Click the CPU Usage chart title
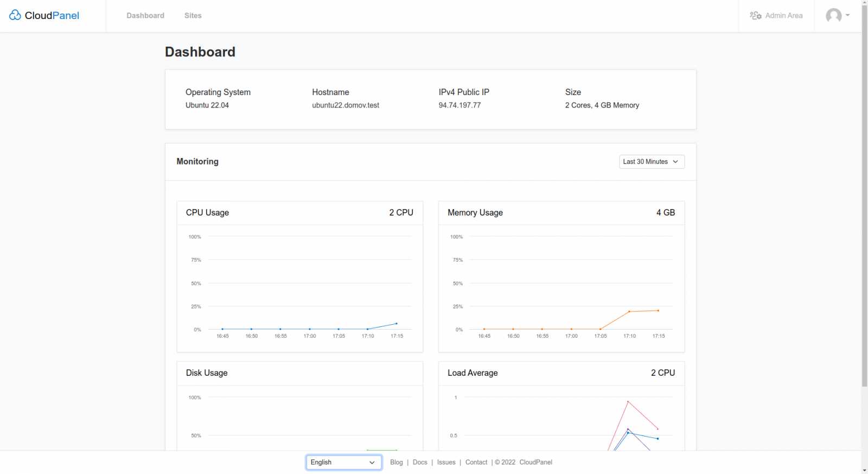This screenshot has height=474, width=868. coord(207,213)
